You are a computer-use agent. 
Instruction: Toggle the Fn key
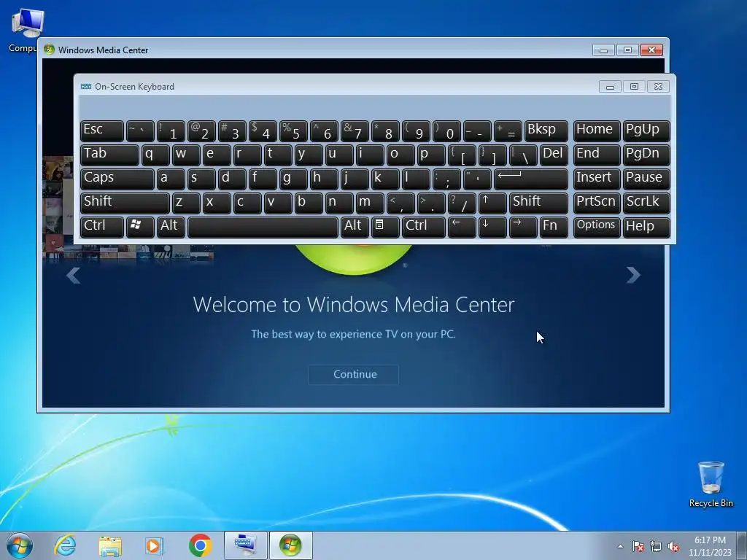tap(554, 227)
